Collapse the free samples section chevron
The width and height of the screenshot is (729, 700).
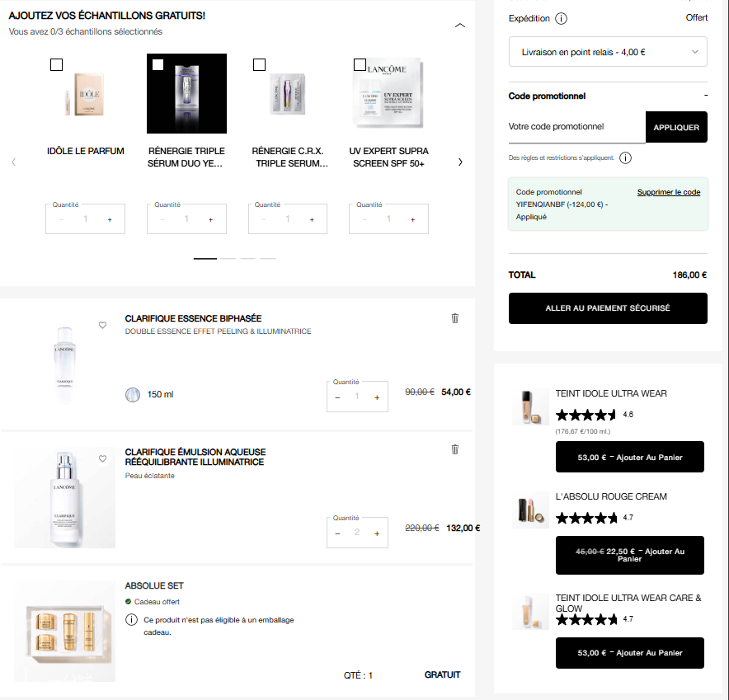pyautogui.click(x=460, y=26)
